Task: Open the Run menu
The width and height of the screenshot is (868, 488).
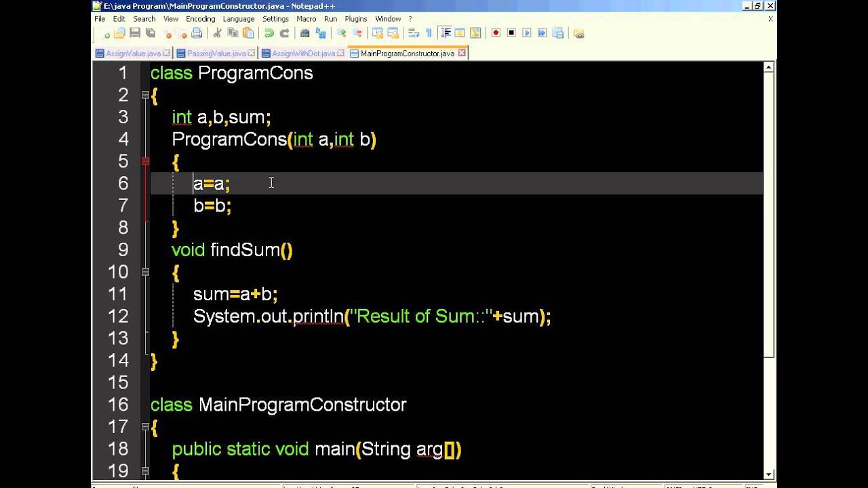Action: (330, 19)
